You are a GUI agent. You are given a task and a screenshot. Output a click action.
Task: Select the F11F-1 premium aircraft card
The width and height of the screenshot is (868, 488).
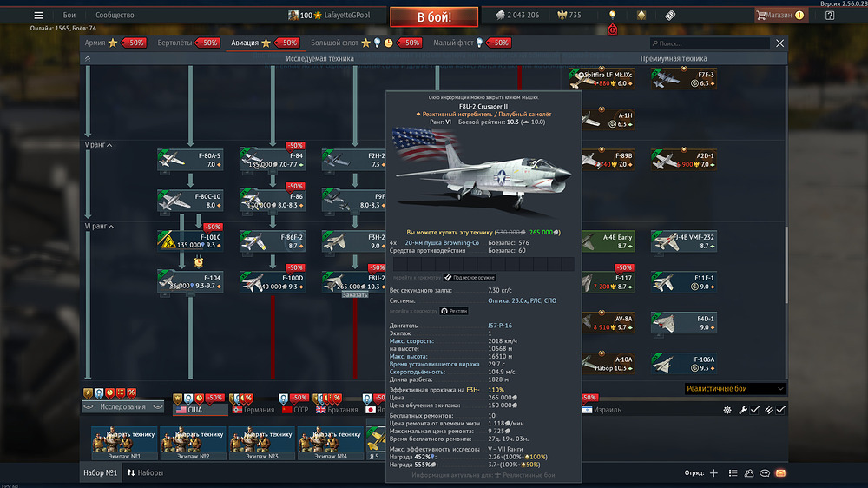pos(684,282)
